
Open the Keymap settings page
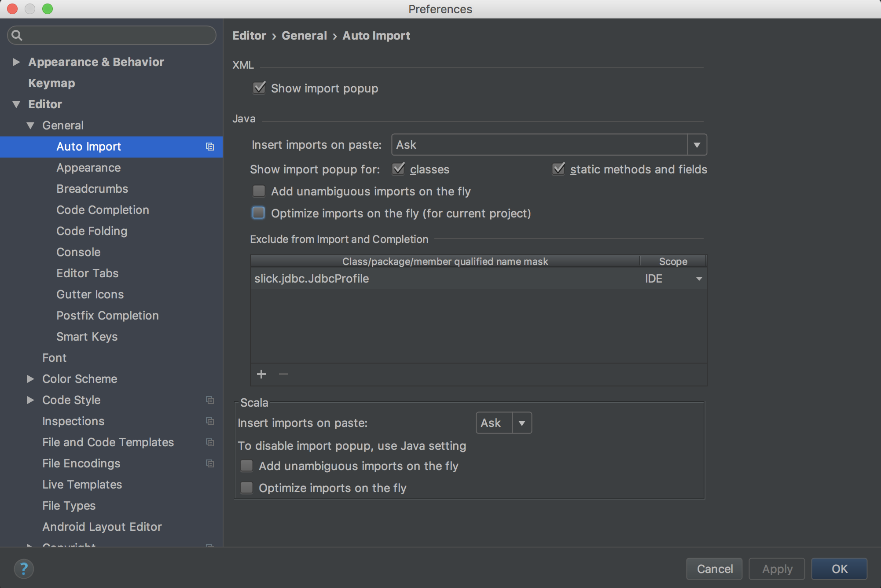pyautogui.click(x=51, y=83)
